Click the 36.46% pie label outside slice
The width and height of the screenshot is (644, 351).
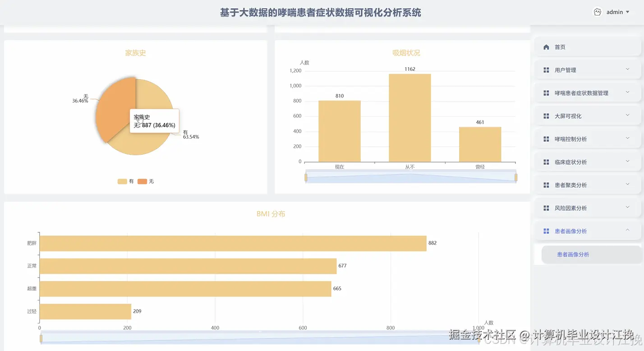[x=80, y=101]
